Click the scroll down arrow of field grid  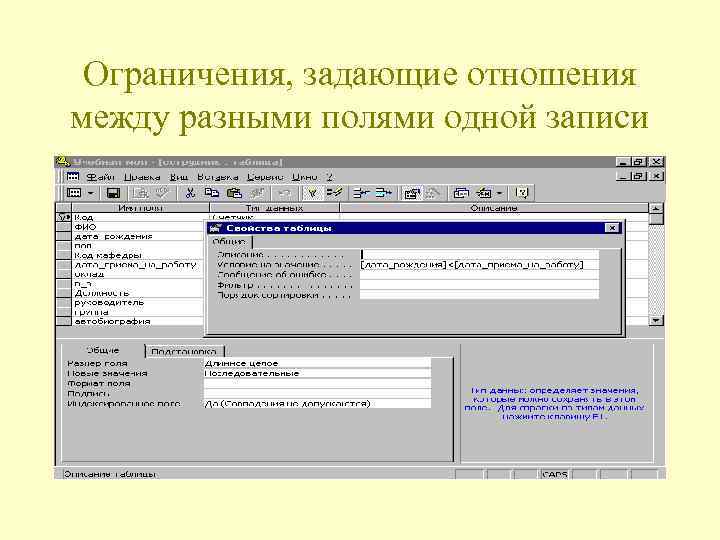[656, 321]
